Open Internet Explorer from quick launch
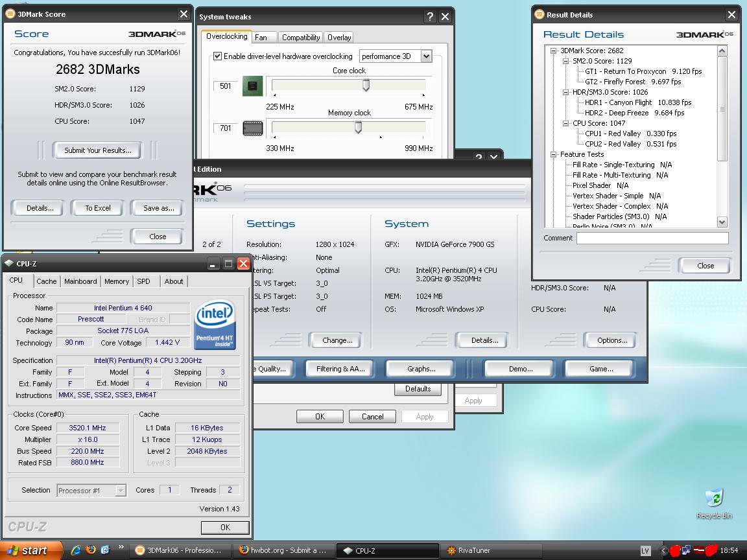The image size is (747, 560). click(75, 550)
